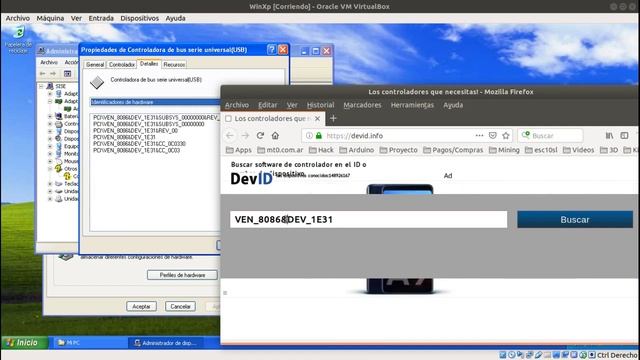Open the site information icon in the URL bar

click(309, 136)
